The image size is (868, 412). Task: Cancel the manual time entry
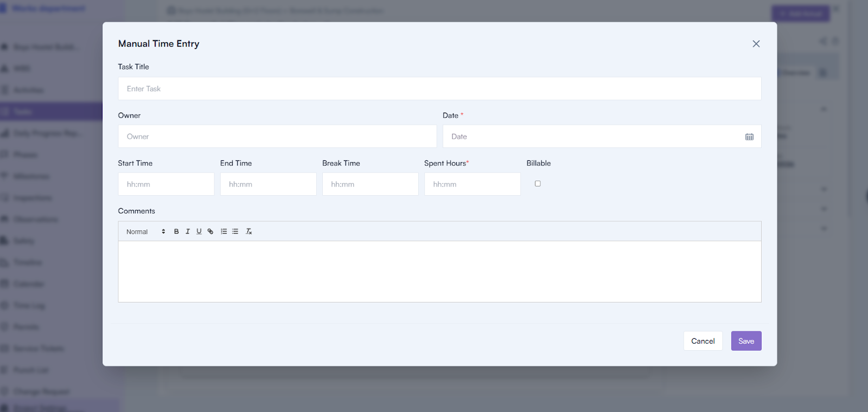[703, 341]
